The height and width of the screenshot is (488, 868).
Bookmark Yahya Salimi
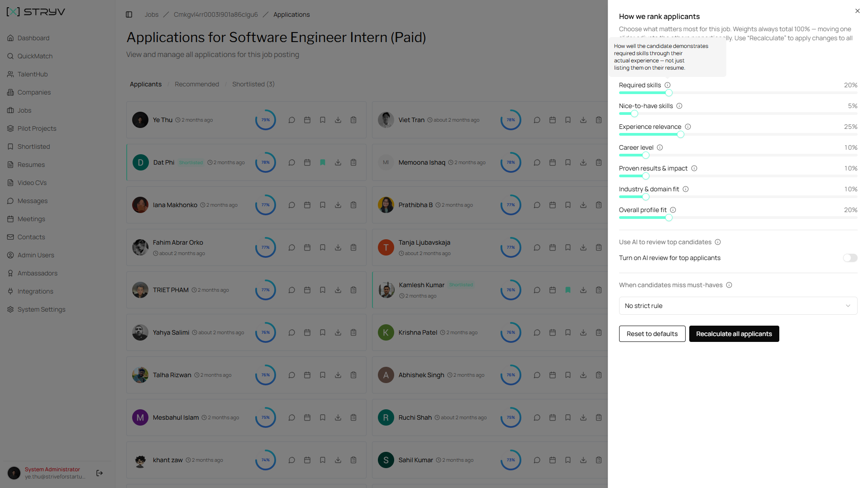pyautogui.click(x=323, y=332)
